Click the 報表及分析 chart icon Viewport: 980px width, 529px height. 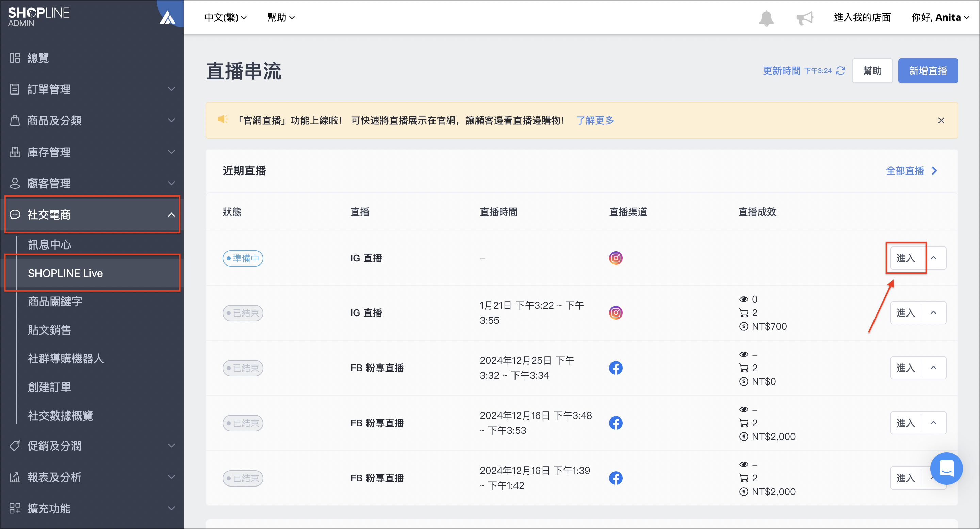pos(15,477)
